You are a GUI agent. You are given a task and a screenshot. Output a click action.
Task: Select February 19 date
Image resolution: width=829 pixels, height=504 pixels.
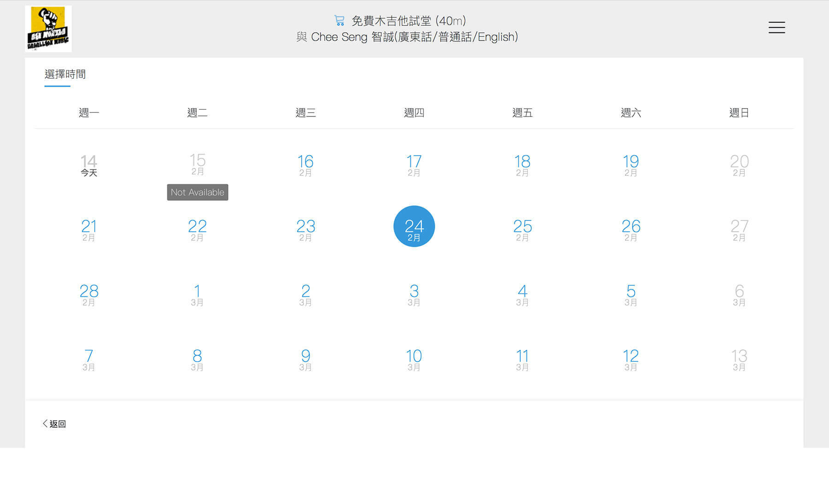(x=631, y=165)
